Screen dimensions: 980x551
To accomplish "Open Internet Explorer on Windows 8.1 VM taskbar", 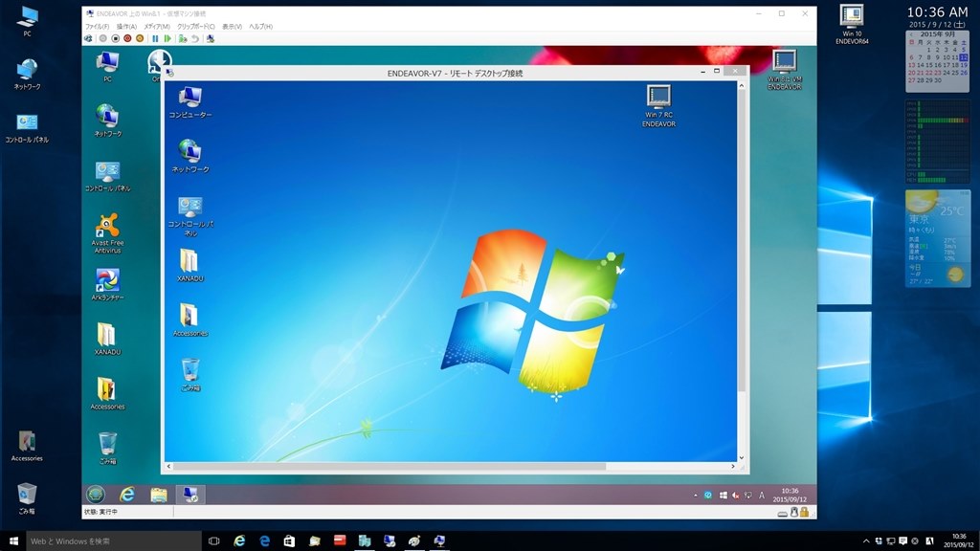I will [x=127, y=495].
